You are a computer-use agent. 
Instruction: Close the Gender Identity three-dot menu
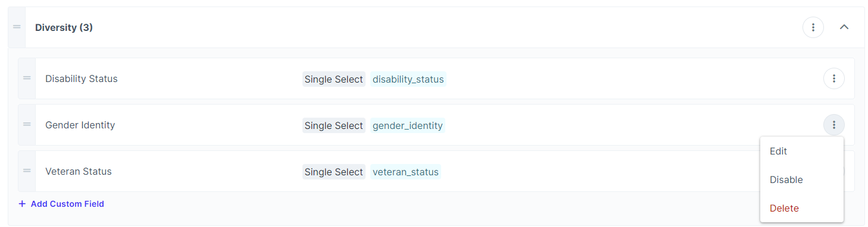coord(834,125)
